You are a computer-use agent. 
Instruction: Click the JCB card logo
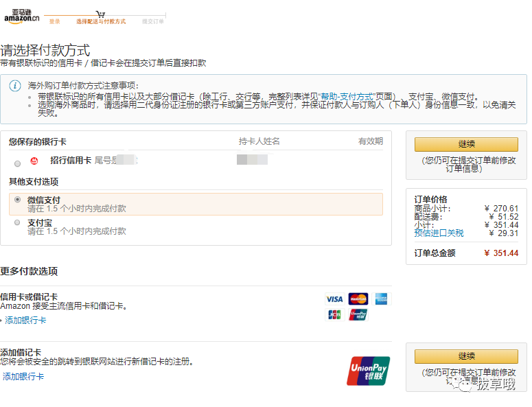(x=334, y=315)
